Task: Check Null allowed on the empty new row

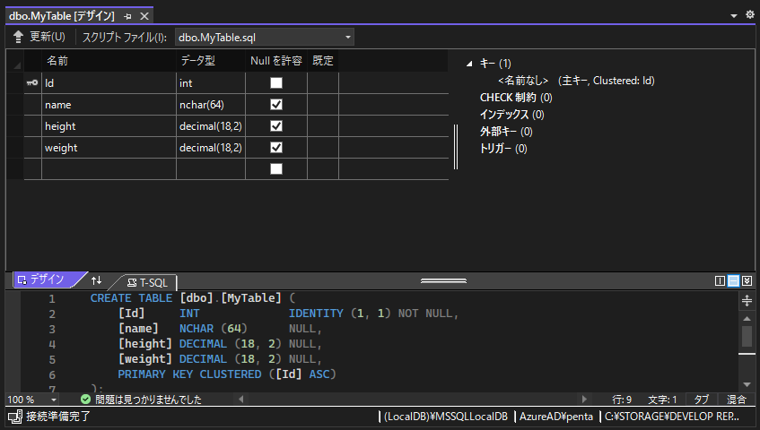Action: coord(276,169)
